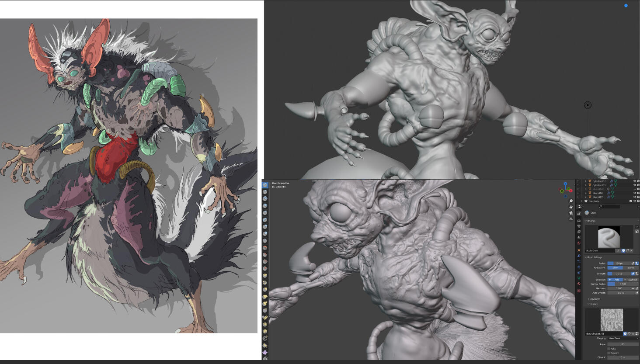
Task: Open the Active Tool properties tab
Action: click(x=579, y=214)
